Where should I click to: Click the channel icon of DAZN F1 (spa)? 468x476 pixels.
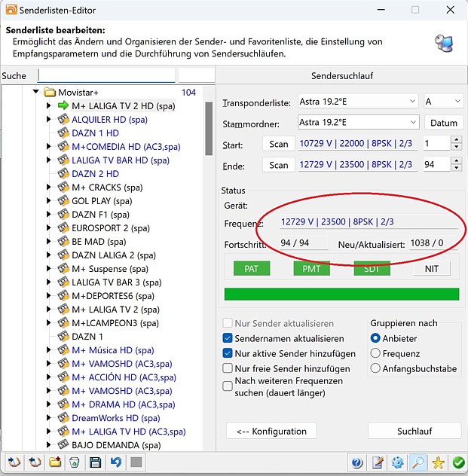point(63,215)
